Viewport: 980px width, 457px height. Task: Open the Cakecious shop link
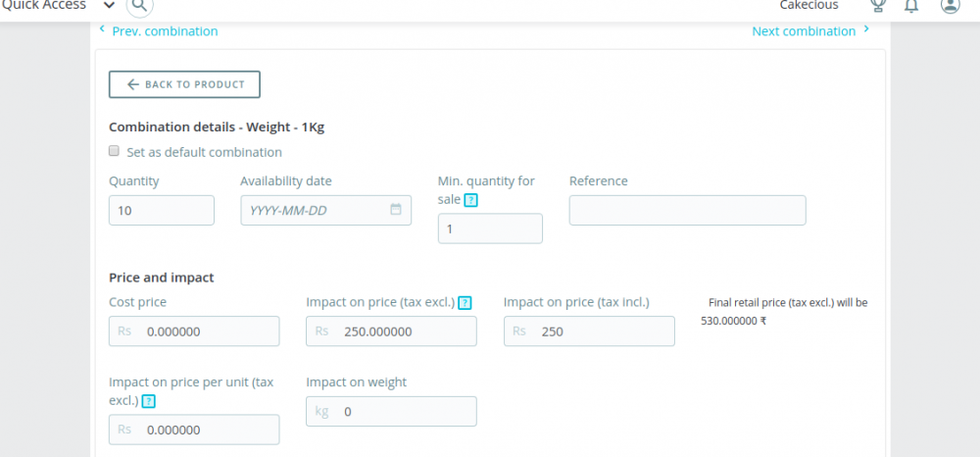click(808, 6)
